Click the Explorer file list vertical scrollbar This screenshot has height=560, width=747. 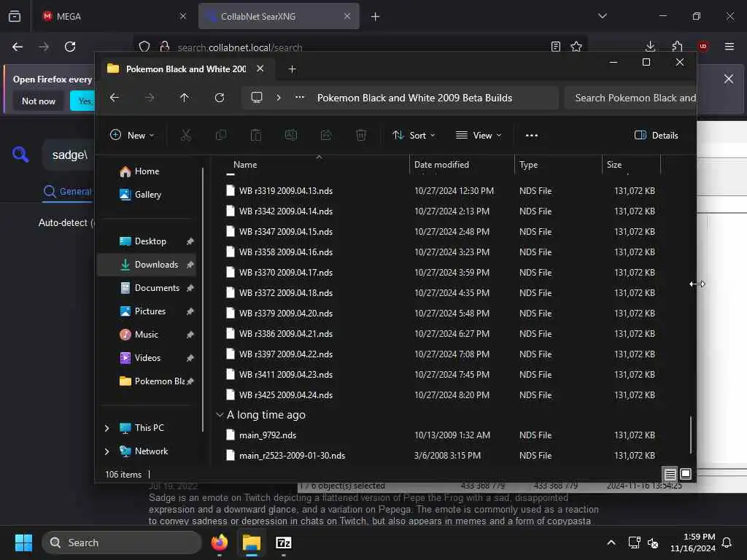pos(691,435)
